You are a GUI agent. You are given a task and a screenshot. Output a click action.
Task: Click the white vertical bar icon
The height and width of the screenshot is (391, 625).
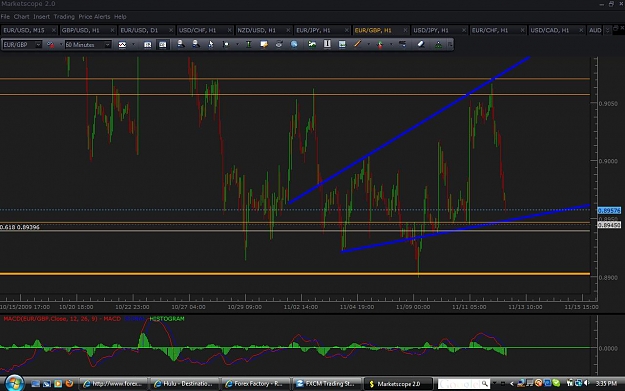click(327, 44)
